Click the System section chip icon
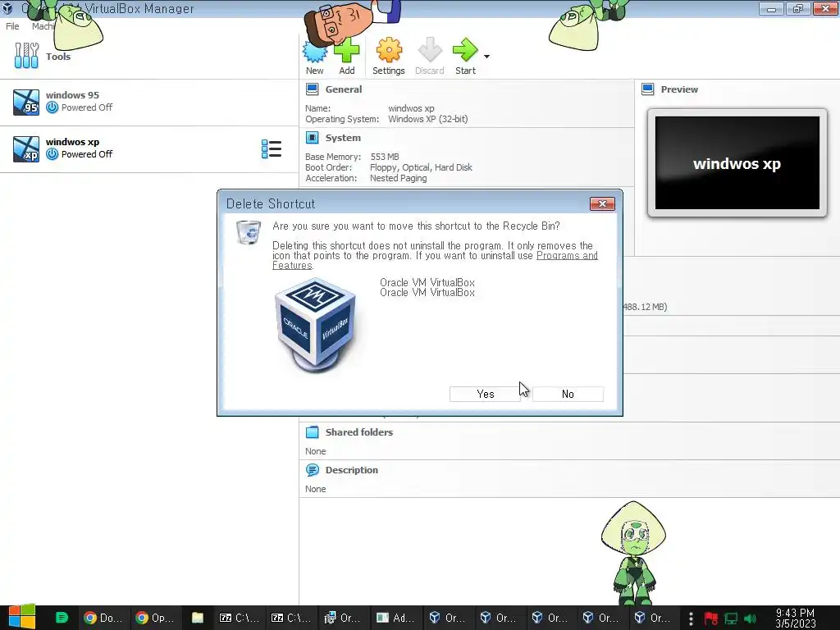The width and height of the screenshot is (840, 630). [312, 138]
